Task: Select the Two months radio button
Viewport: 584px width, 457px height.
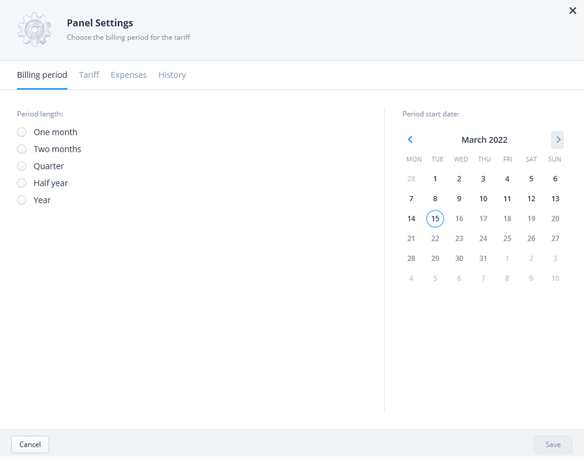Action: (22, 149)
